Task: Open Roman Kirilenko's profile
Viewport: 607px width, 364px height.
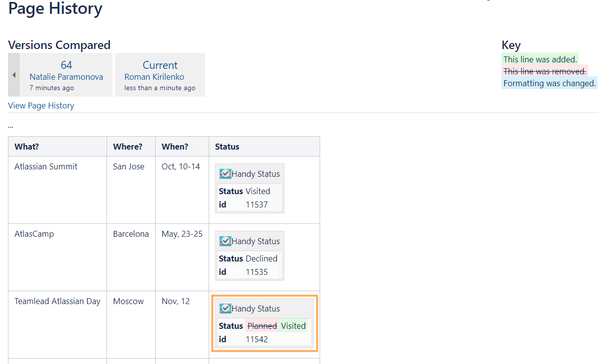Action: [155, 77]
